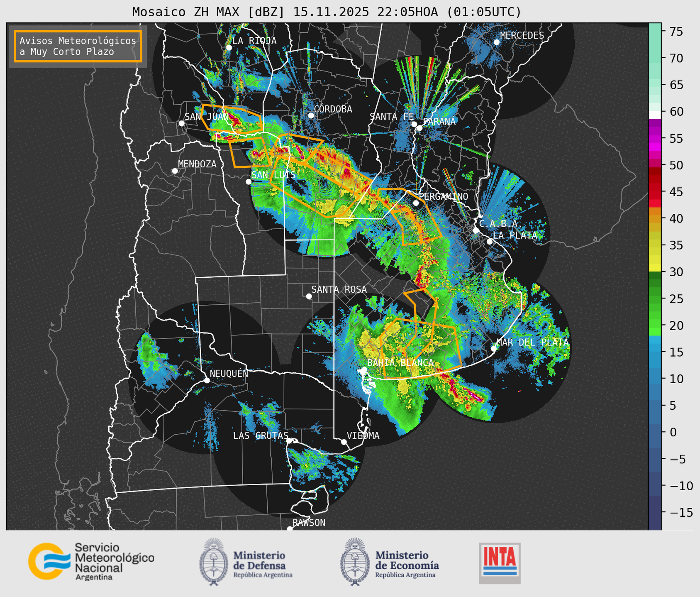Click the -15 dBZ color scale label
This screenshot has width=700, height=597.
point(681,513)
